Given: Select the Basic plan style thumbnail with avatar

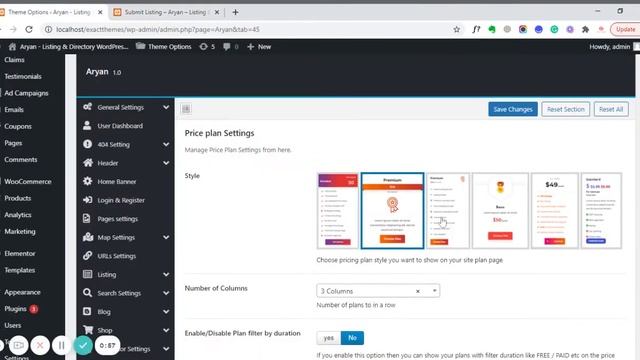Looking at the screenshot, I should (500, 211).
